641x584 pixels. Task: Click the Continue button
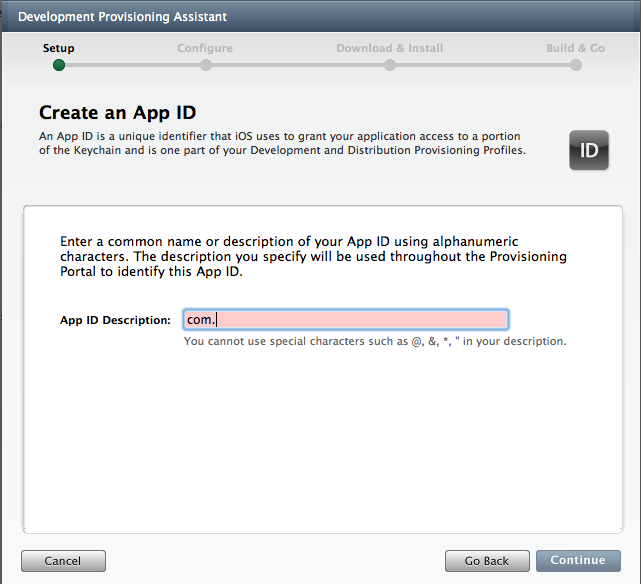click(x=578, y=560)
